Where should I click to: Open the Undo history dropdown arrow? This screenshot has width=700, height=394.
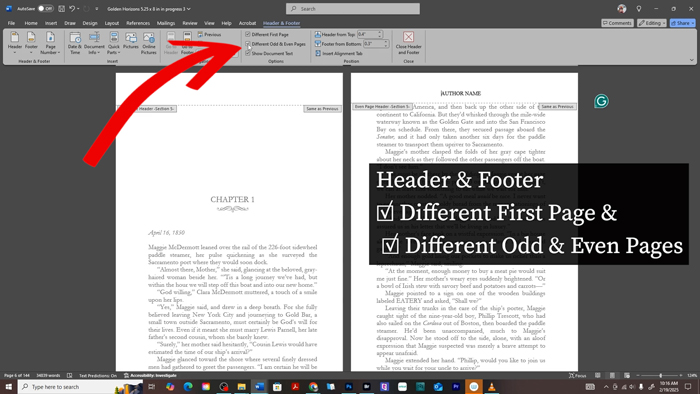(x=78, y=8)
